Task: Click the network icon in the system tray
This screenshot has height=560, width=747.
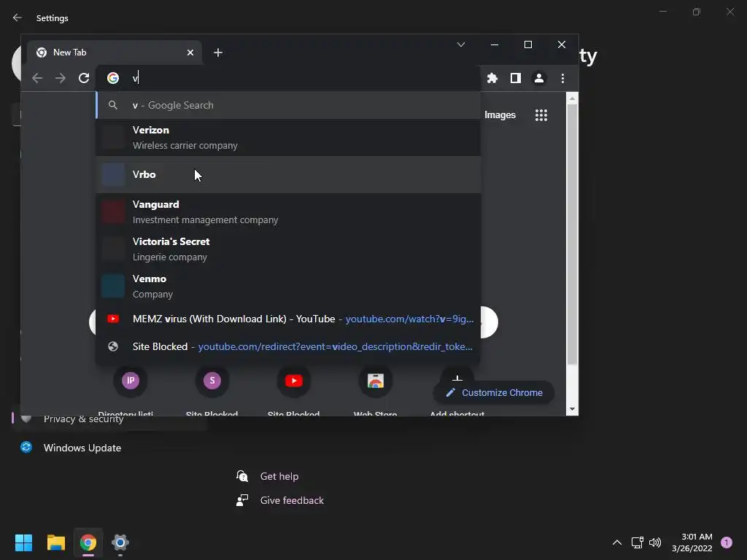Action: pyautogui.click(x=637, y=542)
